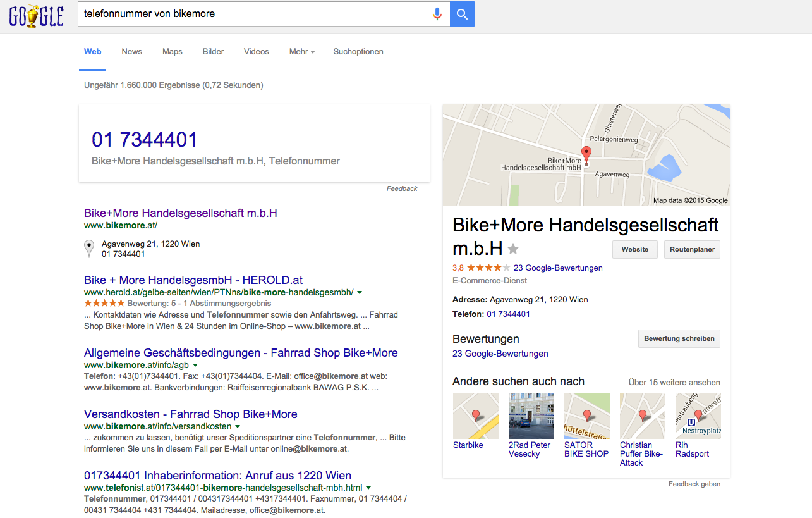Click the SATOR BIKE SHOP text link
812x518 pixels.
tap(586, 450)
